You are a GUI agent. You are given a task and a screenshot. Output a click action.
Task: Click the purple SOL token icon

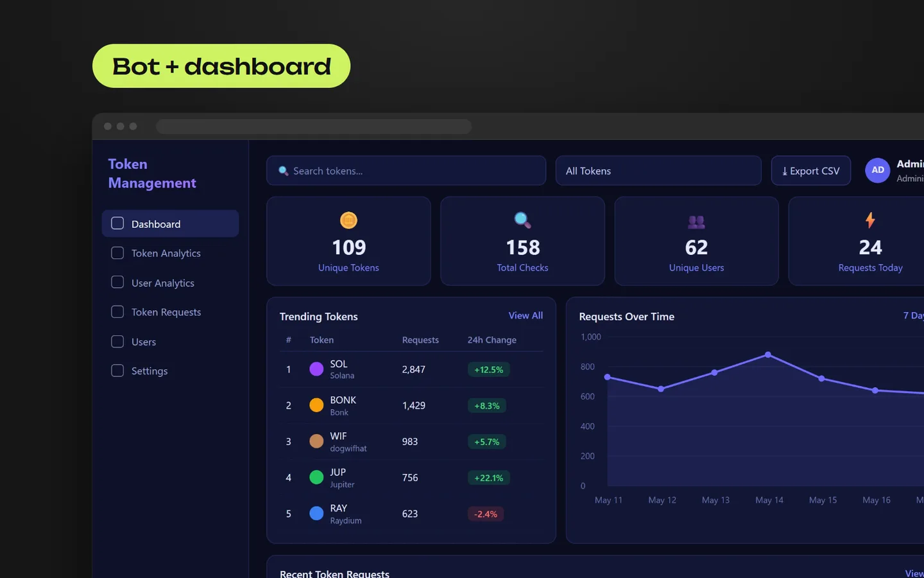[316, 369]
